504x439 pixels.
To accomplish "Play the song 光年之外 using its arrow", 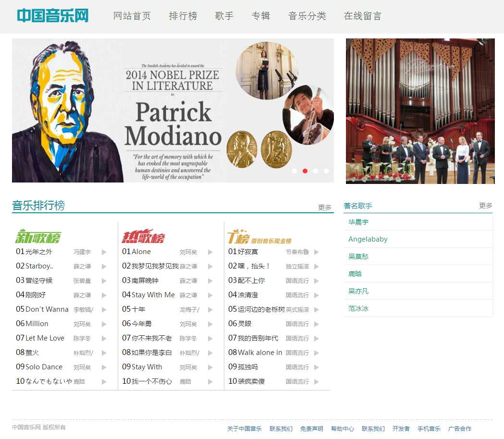I will (104, 252).
